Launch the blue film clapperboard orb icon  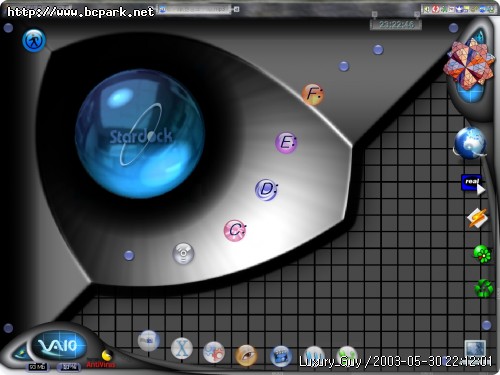tap(281, 356)
